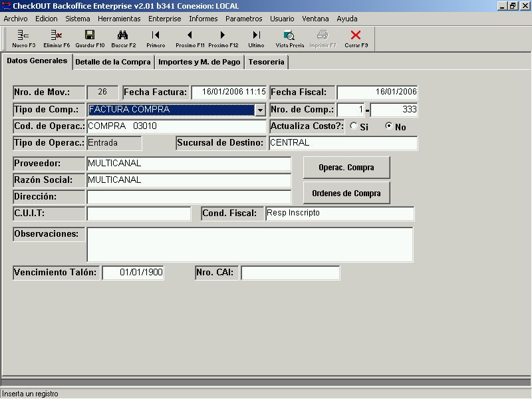The height and width of the screenshot is (399, 532).
Task: Open the Enterprise menu
Action: (164, 19)
